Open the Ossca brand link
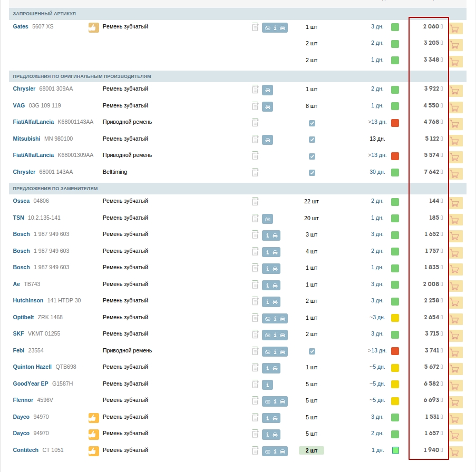476x472 pixels. (x=21, y=201)
